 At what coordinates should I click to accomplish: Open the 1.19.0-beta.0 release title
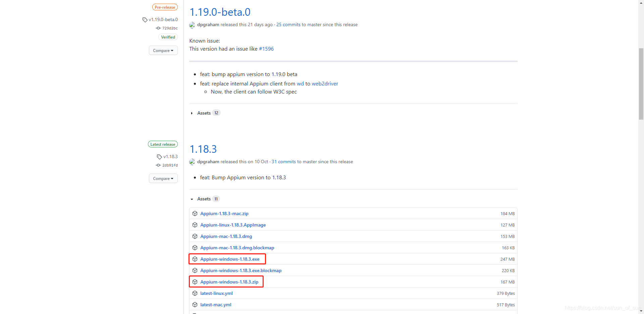click(220, 12)
